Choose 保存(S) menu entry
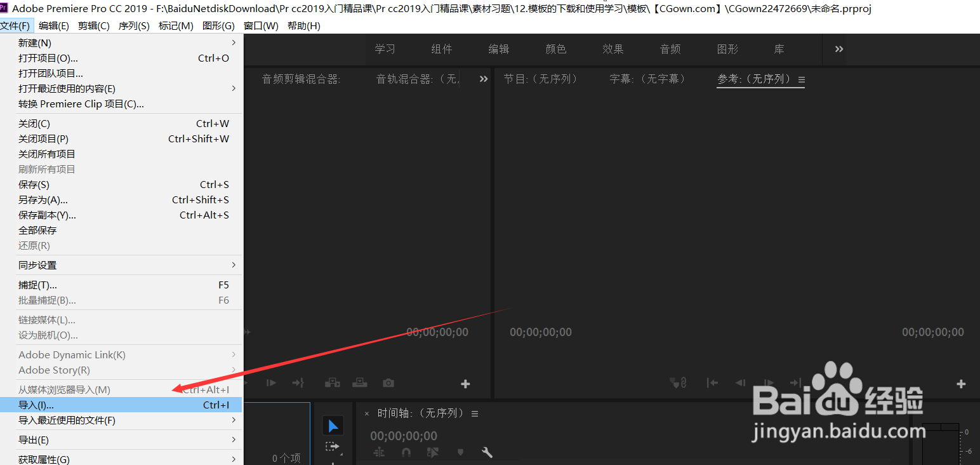This screenshot has width=980, height=465. click(122, 184)
